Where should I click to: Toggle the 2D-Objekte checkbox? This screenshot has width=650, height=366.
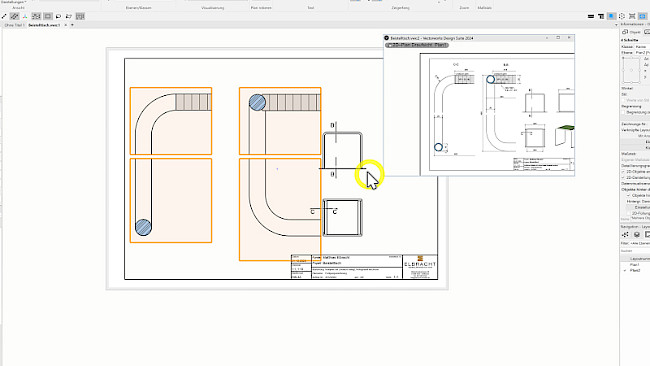(623, 172)
